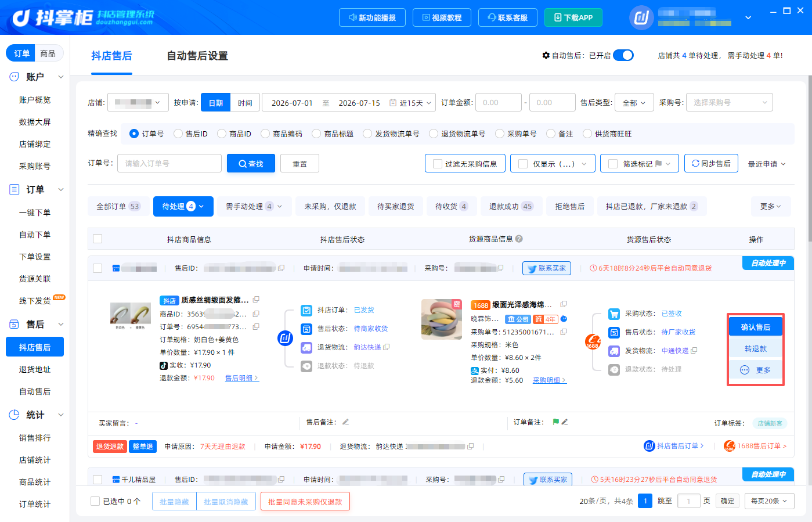812x522 pixels.
Task: Click 批量同意未采购仅退款 button
Action: 305,502
